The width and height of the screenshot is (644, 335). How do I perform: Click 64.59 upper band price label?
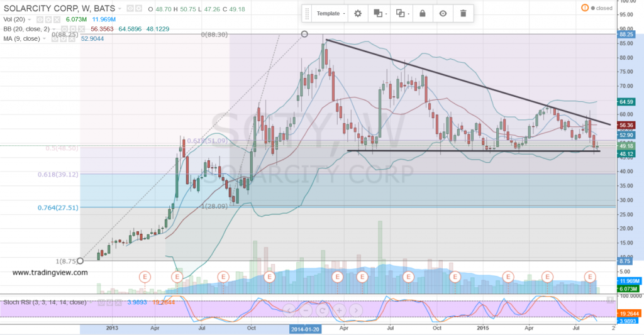click(626, 102)
